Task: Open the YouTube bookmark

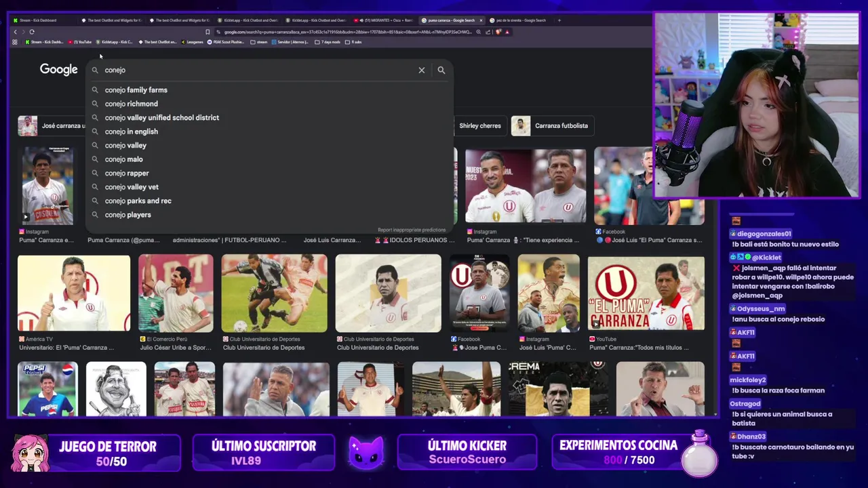Action: pyautogui.click(x=80, y=42)
